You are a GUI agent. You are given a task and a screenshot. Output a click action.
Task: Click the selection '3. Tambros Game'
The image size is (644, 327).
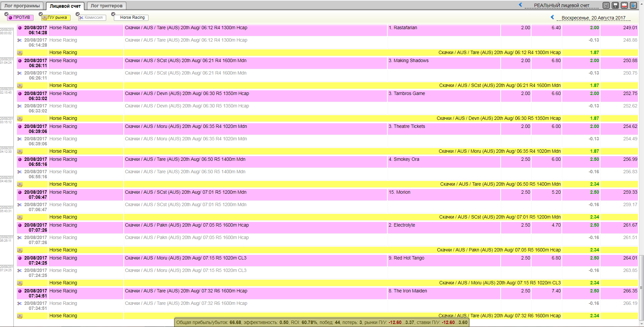tap(407, 94)
